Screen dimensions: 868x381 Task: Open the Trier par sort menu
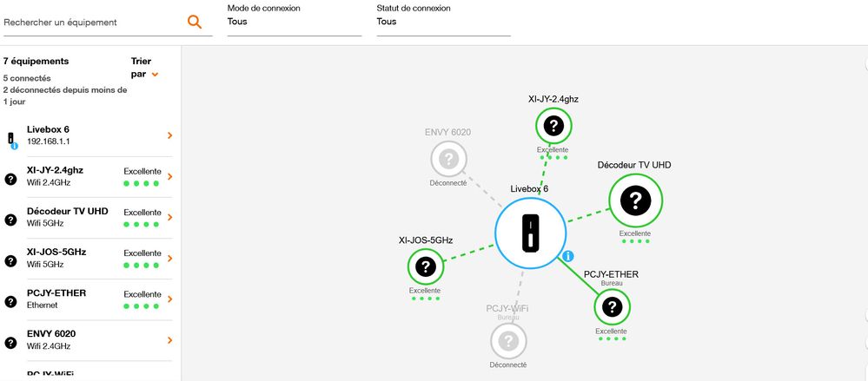point(144,68)
